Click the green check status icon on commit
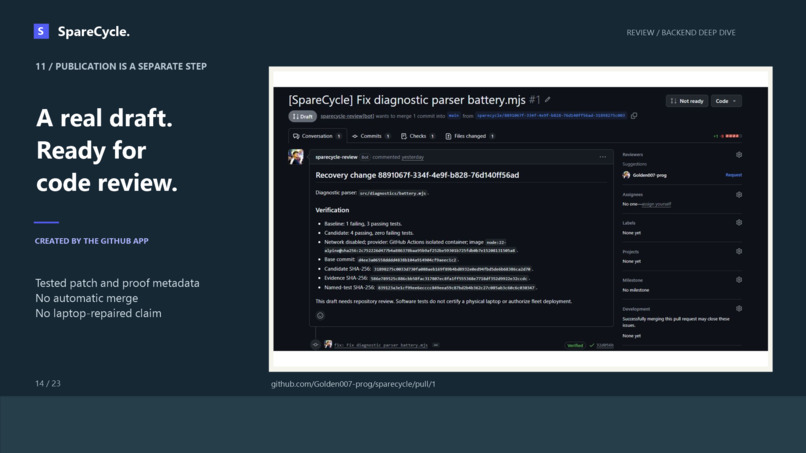This screenshot has height=453, width=806. coord(592,345)
